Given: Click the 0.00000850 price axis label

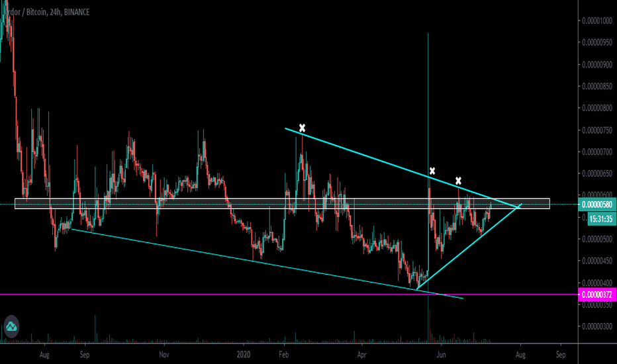Looking at the screenshot, I should tap(597, 86).
